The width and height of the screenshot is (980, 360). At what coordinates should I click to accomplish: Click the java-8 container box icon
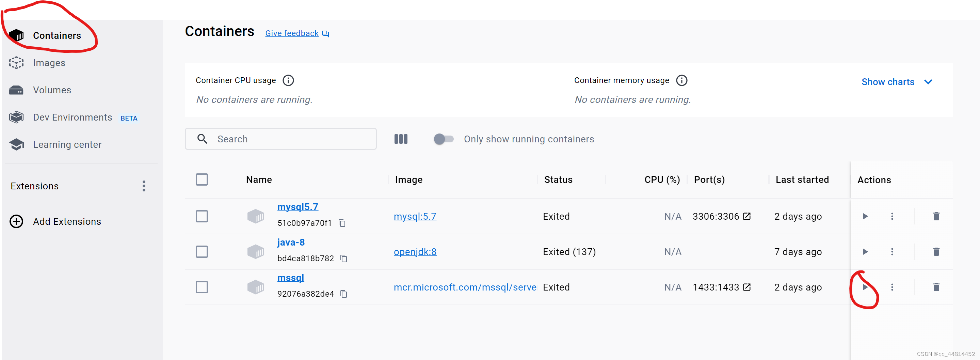click(256, 252)
